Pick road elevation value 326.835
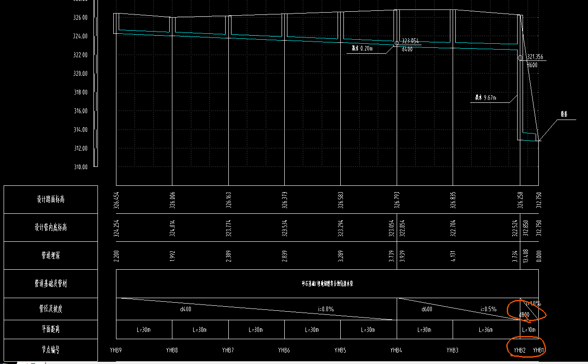588x364 pixels. [x=453, y=199]
